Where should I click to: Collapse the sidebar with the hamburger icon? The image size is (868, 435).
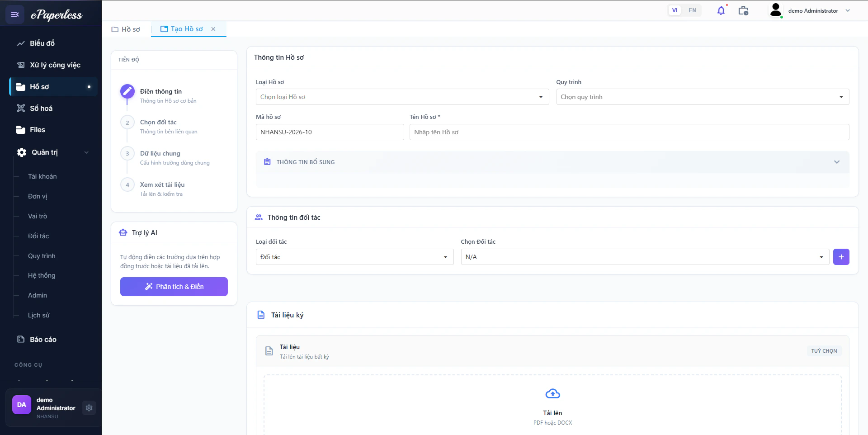pos(15,14)
